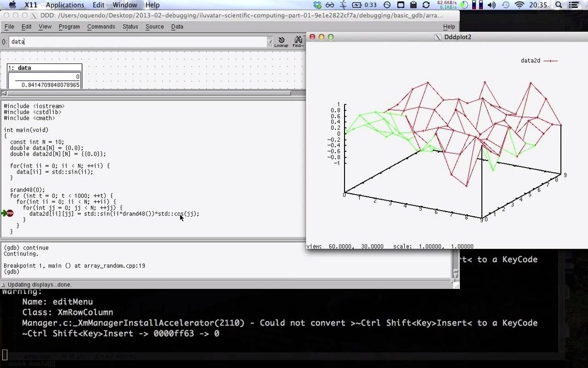Toggle the red breakpoint stop sign in the source

9,213
